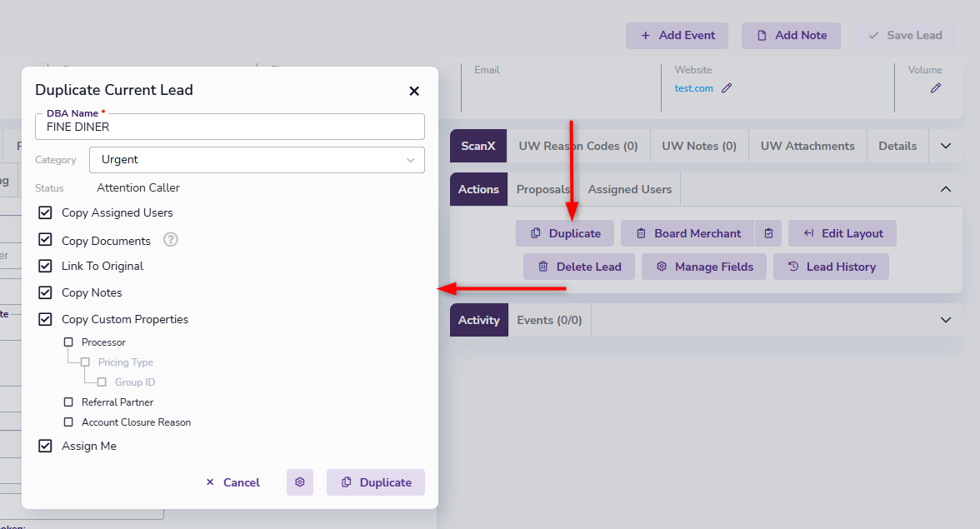Expand the tab overflow chevron next to Details

tap(946, 146)
